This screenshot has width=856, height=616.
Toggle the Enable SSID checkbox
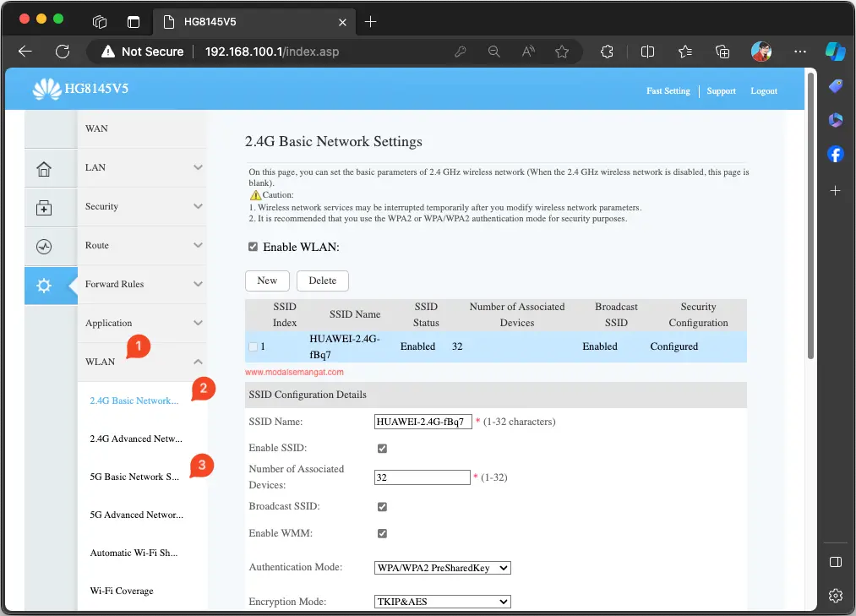click(x=382, y=449)
